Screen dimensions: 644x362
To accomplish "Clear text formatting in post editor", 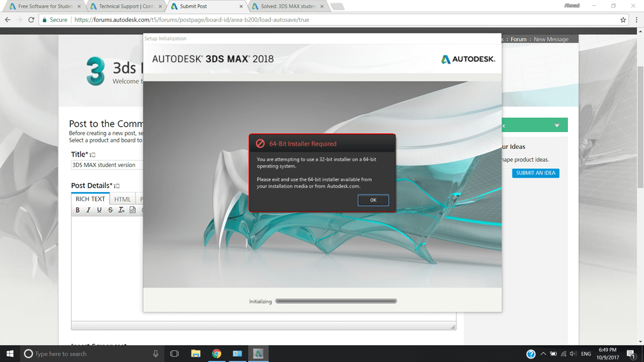I will pyautogui.click(x=121, y=210).
